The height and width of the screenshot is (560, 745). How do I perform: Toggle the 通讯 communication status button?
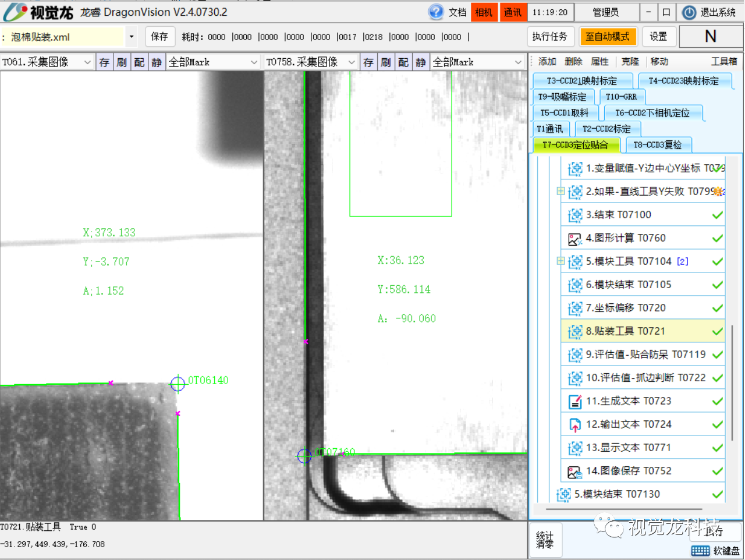point(513,12)
